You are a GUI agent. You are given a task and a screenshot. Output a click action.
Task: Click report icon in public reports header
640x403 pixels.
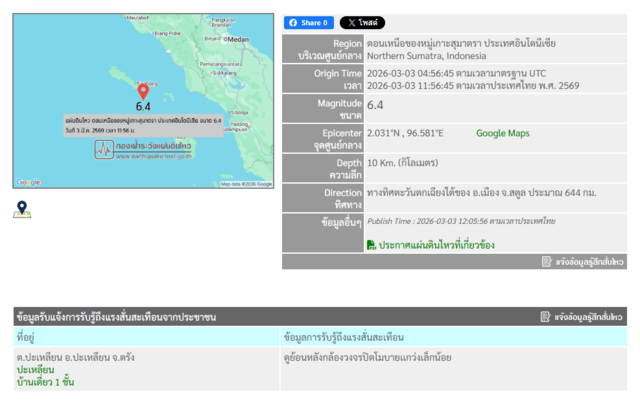coord(545,317)
